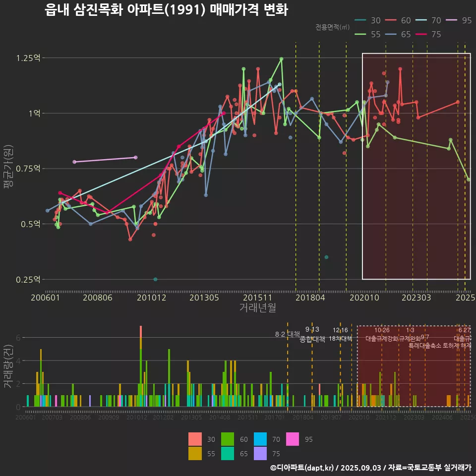This screenshot has width=476, height=476.
Task: Click the 30㎡ teal line legend entry
Action: pyautogui.click(x=367, y=20)
